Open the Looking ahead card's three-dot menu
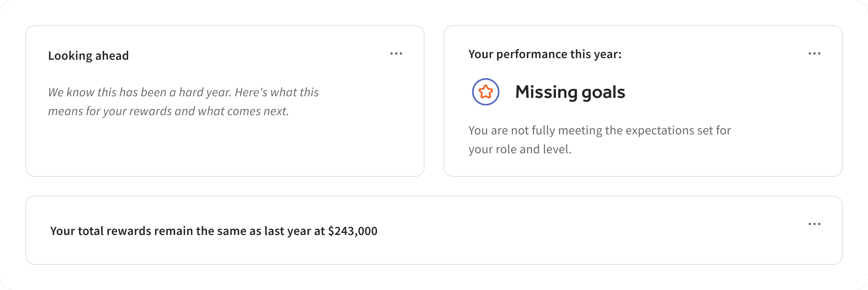Image resolution: width=868 pixels, height=290 pixels. (x=396, y=53)
